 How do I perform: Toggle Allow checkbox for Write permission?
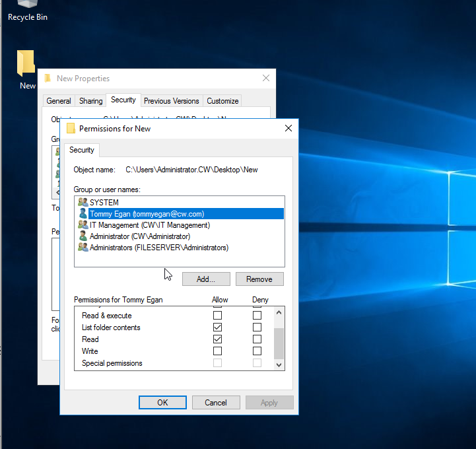217,351
